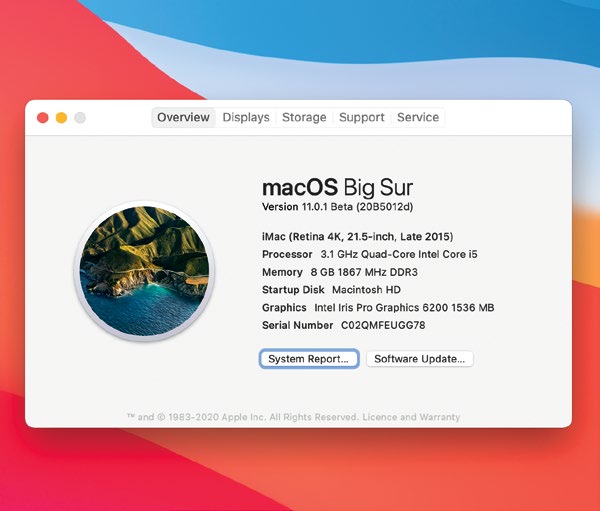Select the Support tab
600x511 pixels.
click(362, 117)
